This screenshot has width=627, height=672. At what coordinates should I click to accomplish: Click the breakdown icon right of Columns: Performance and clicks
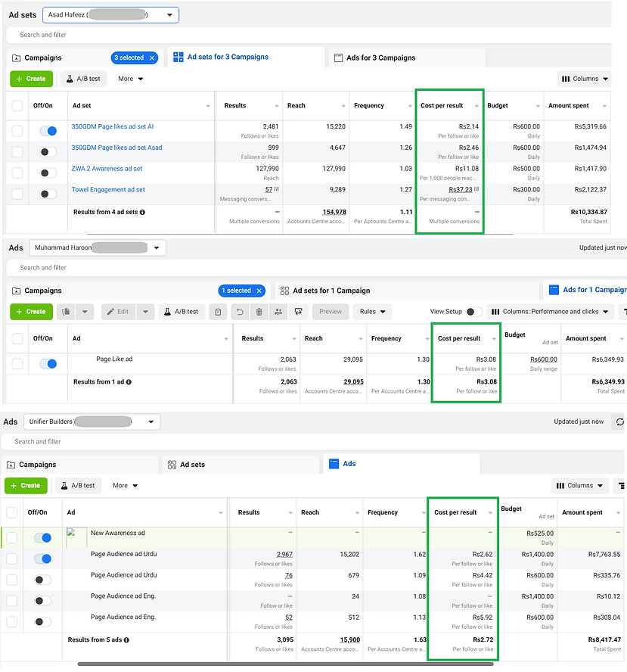pos(624,312)
